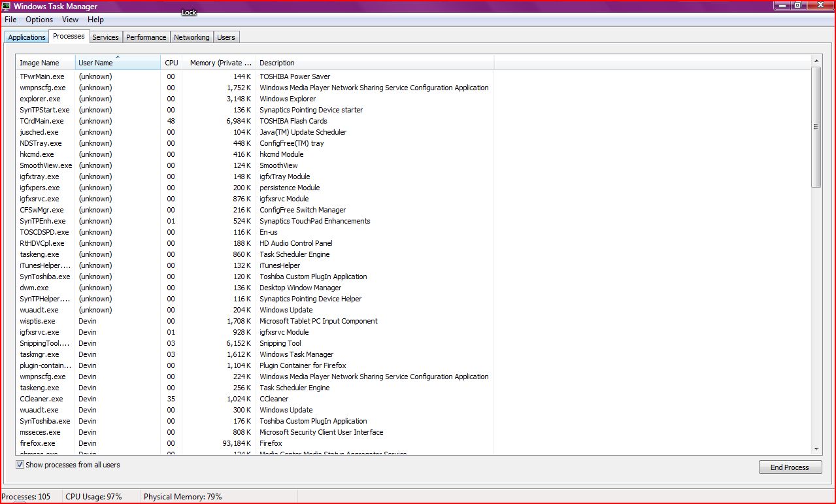Sort by the User Name column header
This screenshot has height=504, width=836.
pos(118,63)
